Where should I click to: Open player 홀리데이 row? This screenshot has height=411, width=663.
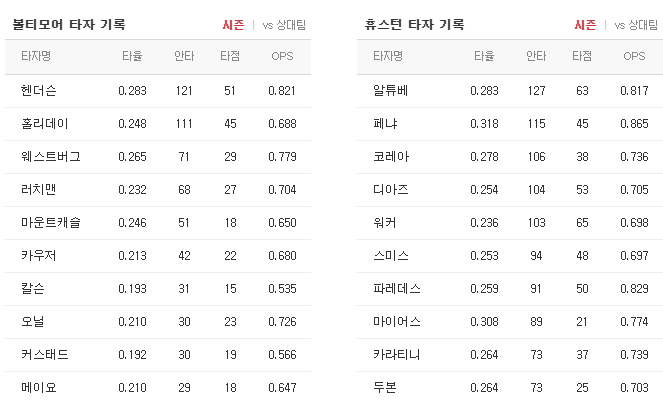158,124
